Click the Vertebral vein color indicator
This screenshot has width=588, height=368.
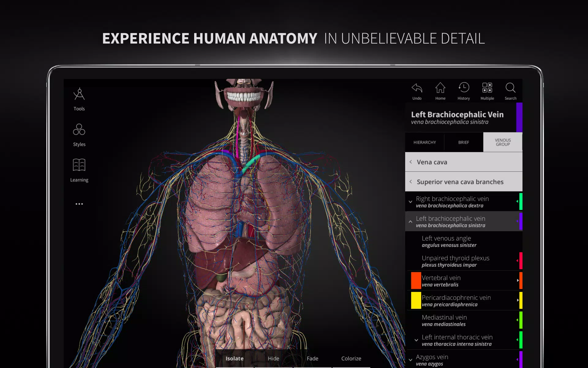point(416,281)
